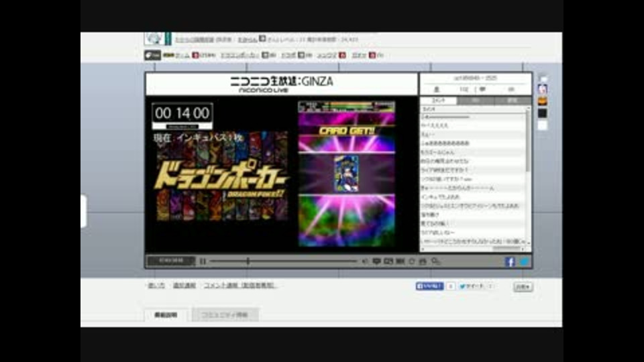This screenshot has width=644, height=362.
Task: Click the viewer count person icon
Action: [x=437, y=89]
